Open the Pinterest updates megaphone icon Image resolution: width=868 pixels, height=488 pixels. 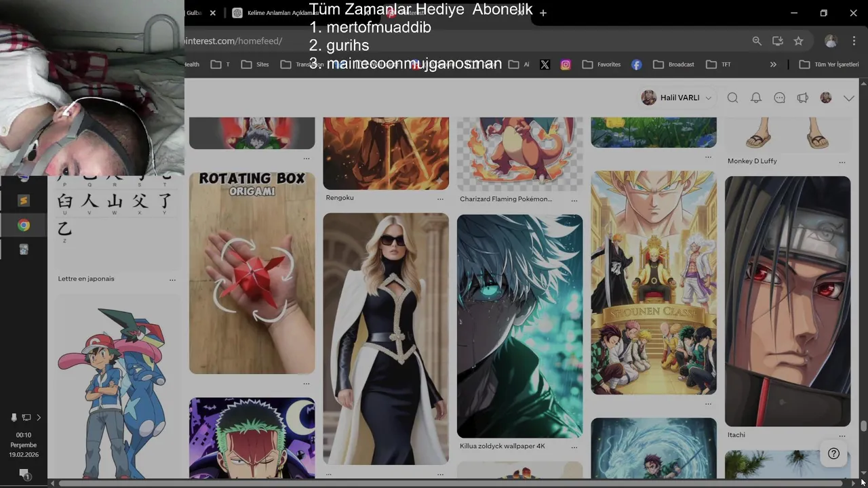(x=803, y=98)
